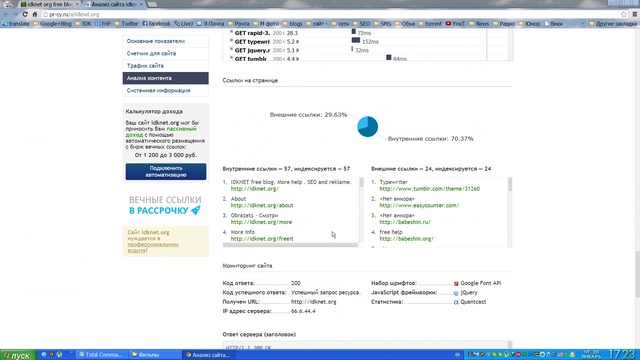Click the jQuery framework icon
Screen dimensions: 640x360
456,293
